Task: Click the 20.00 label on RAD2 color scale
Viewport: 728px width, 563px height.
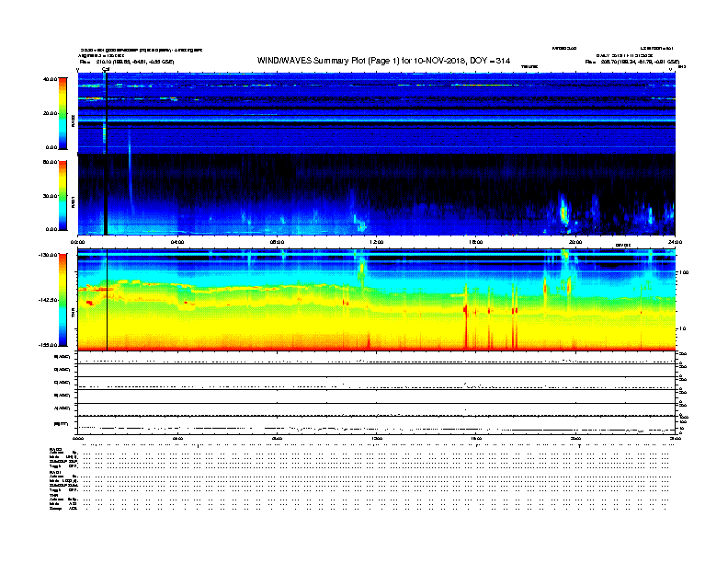Action: [50, 113]
